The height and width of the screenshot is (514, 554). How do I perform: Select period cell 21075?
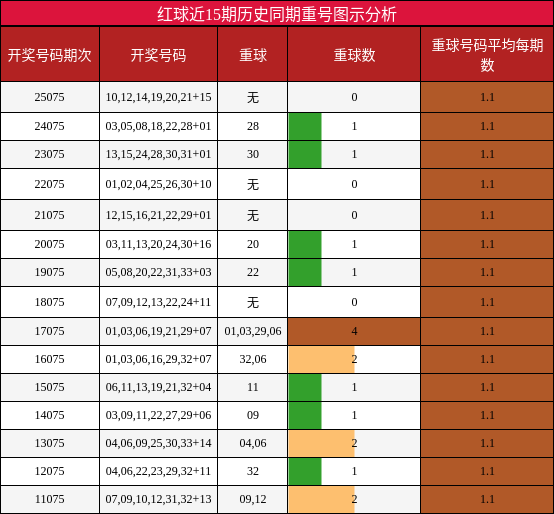(x=49, y=215)
